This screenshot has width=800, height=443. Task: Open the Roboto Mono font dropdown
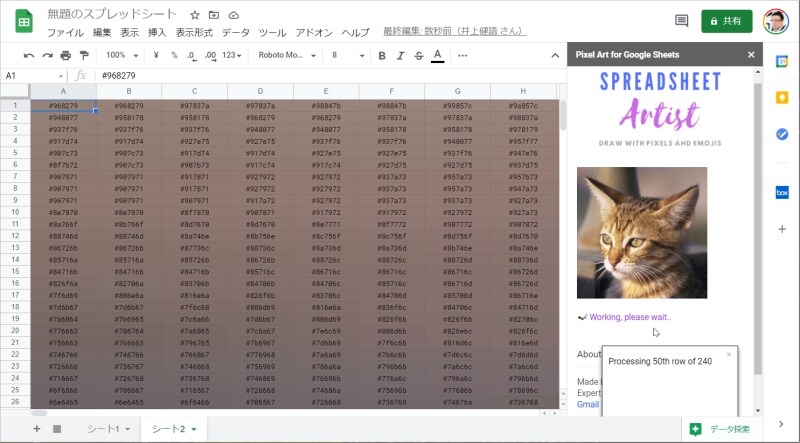tap(287, 55)
